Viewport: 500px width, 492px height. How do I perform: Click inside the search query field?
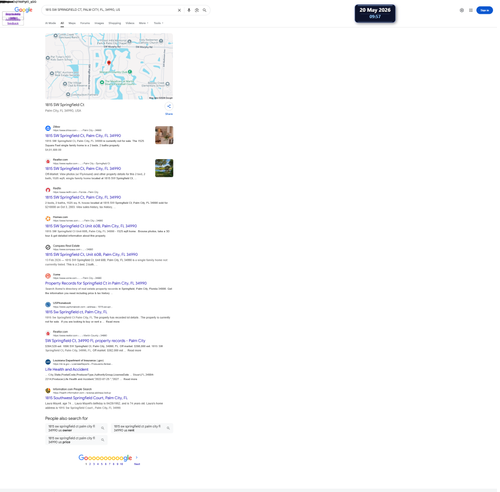coord(110,10)
